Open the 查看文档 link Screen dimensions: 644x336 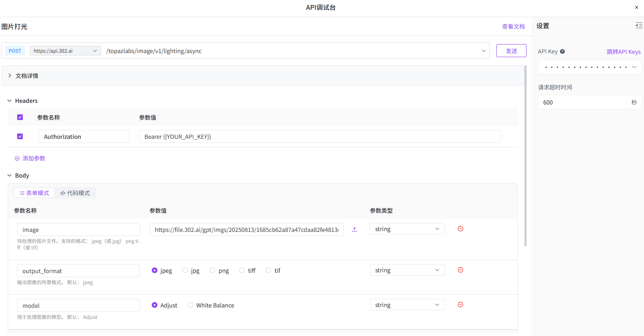click(513, 27)
